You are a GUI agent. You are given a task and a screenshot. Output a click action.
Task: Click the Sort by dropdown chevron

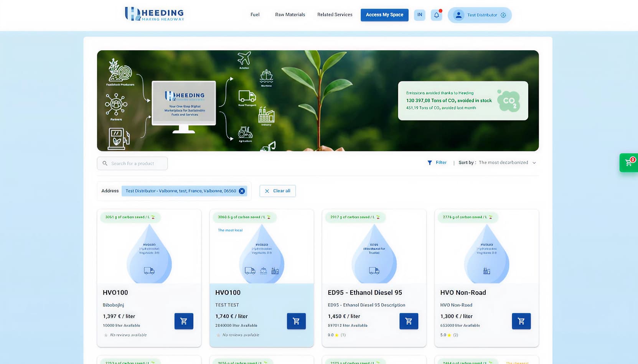(x=534, y=163)
